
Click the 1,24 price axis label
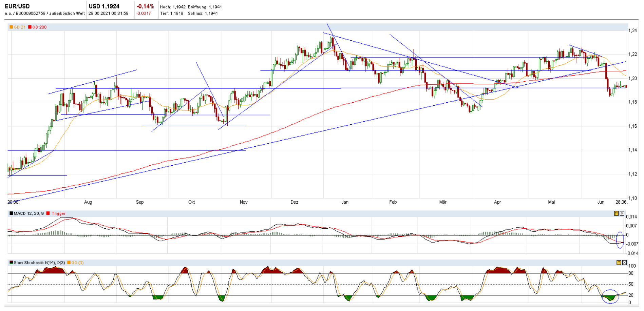tap(632, 31)
